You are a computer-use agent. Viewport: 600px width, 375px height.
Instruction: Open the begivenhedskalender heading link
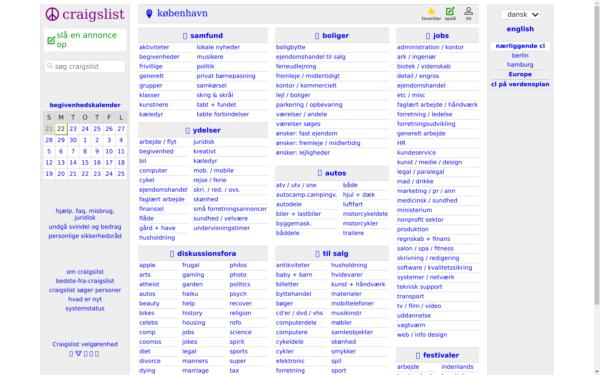85,105
